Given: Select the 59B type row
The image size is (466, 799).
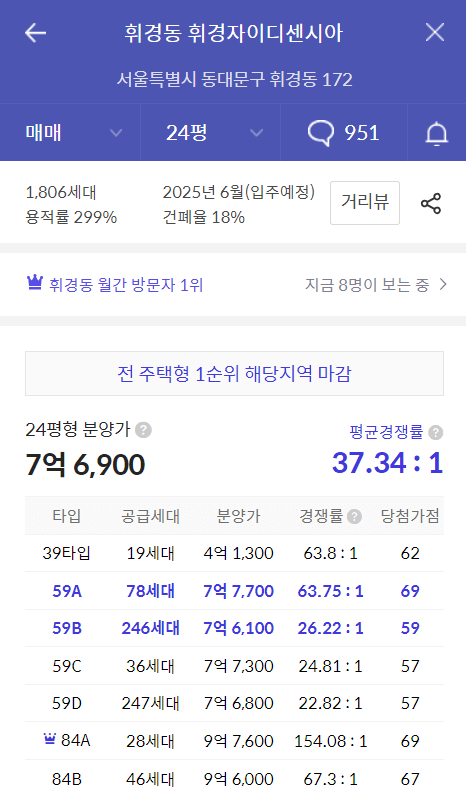Looking at the screenshot, I should 234,628.
